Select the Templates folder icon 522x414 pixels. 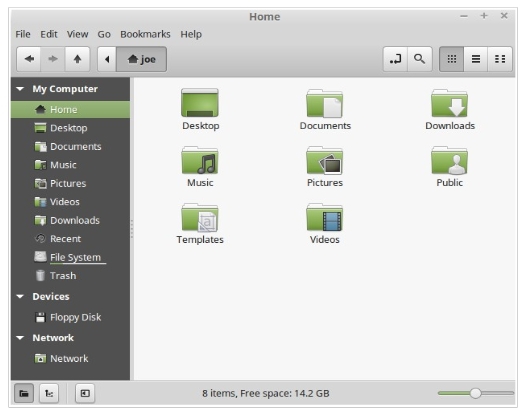(200, 217)
